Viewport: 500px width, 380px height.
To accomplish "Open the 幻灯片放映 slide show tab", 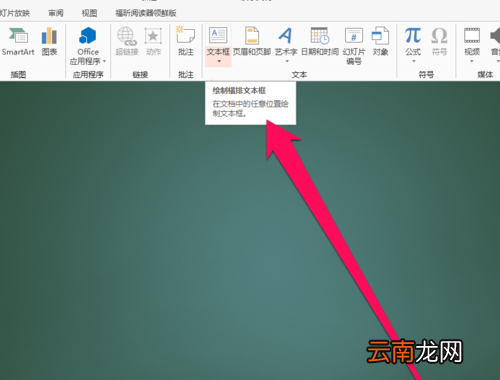I will pyautogui.click(x=15, y=13).
